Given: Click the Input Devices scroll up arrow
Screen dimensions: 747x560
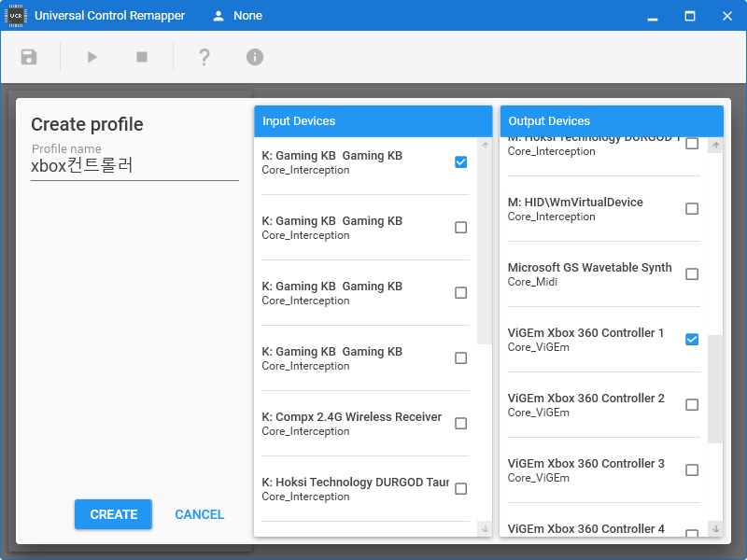Looking at the screenshot, I should click(485, 146).
